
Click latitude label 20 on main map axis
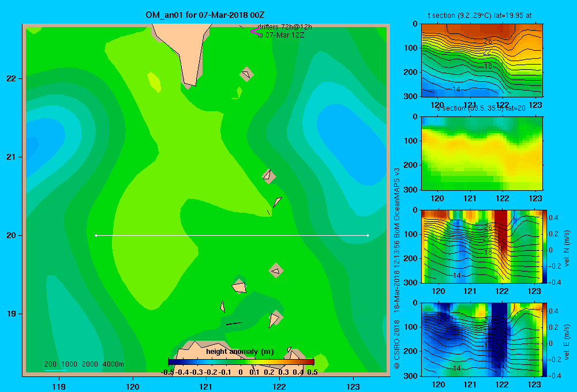11,235
